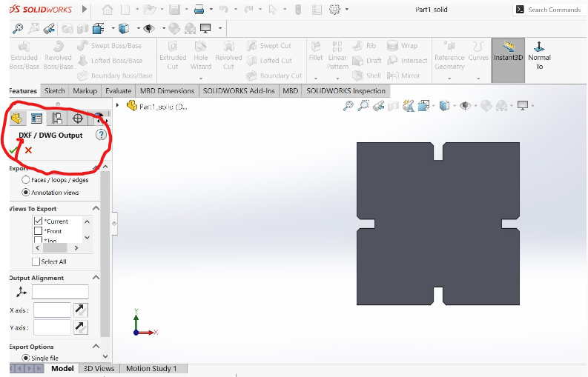Click the Normal To view tool
The image size is (588, 377).
click(539, 56)
